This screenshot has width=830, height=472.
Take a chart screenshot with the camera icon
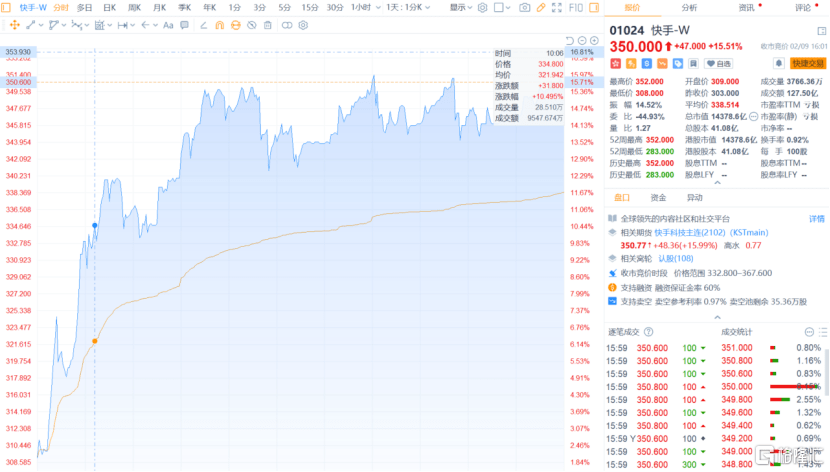pos(524,7)
